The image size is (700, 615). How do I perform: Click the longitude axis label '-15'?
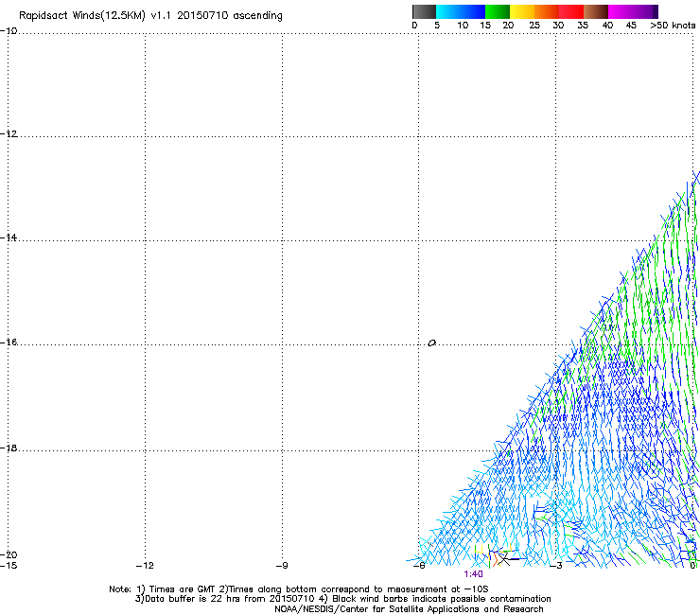click(x=9, y=566)
